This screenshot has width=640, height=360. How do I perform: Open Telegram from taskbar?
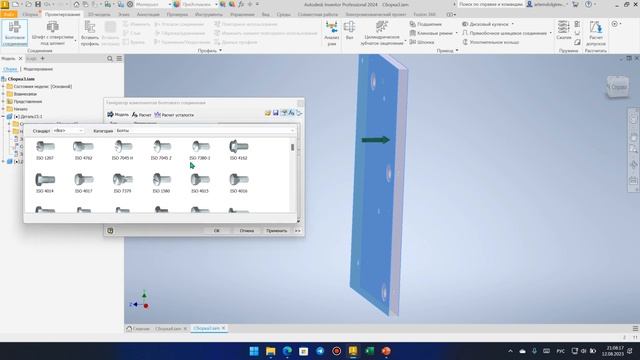coord(320,351)
